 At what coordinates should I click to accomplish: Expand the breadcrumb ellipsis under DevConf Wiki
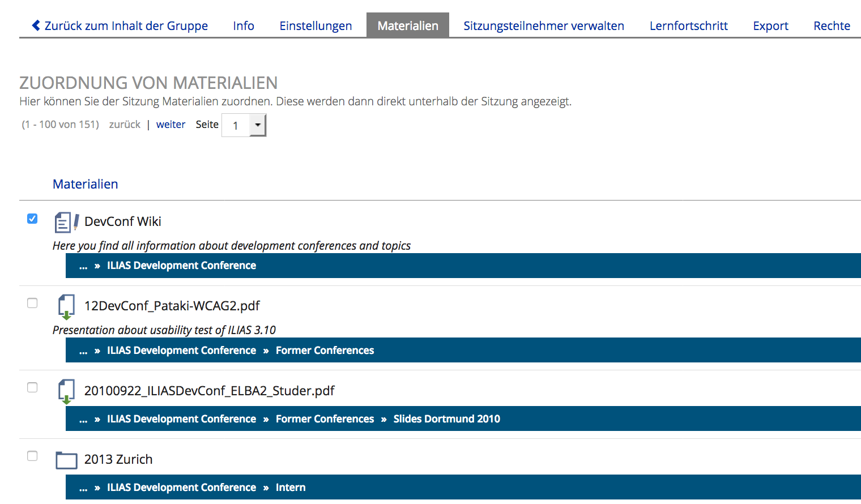83,266
